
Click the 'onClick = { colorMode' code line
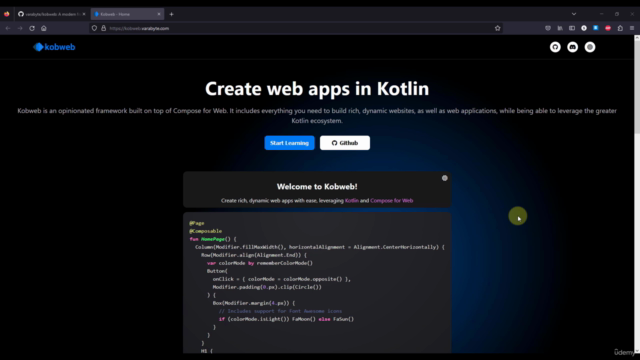282,279
